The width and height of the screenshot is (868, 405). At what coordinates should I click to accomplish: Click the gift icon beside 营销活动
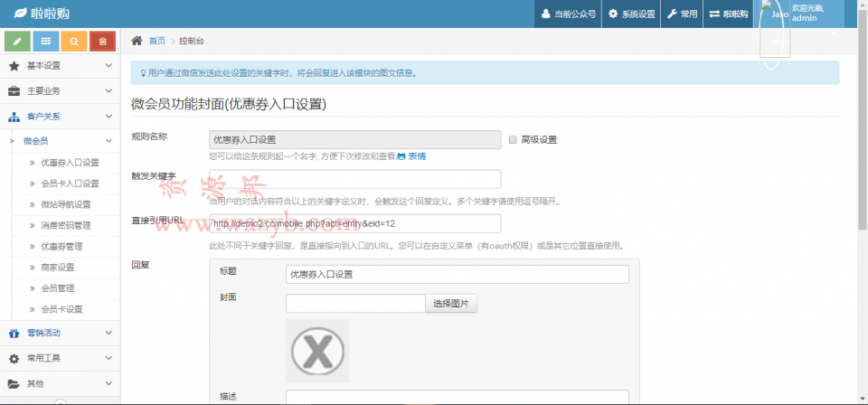point(14,333)
